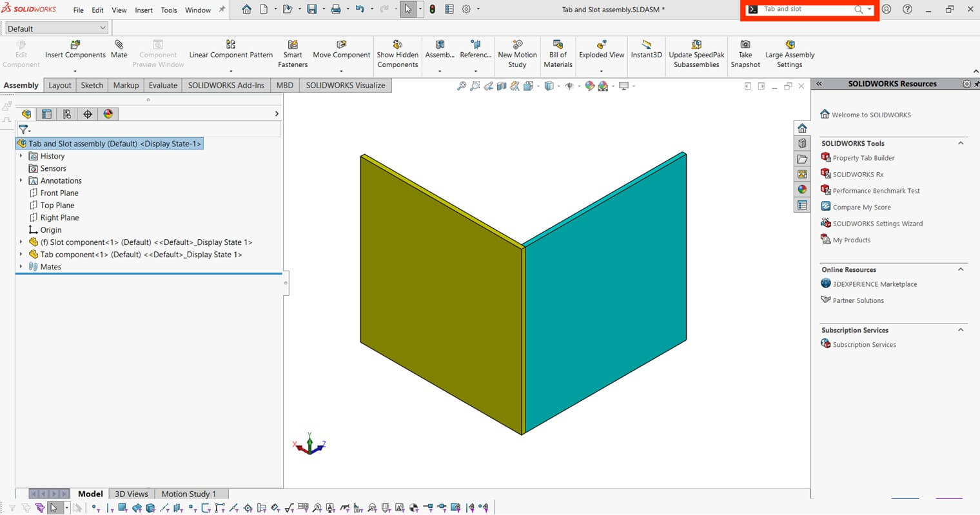Open the Insert menu
Image resolution: width=980 pixels, height=515 pixels.
pyautogui.click(x=143, y=10)
